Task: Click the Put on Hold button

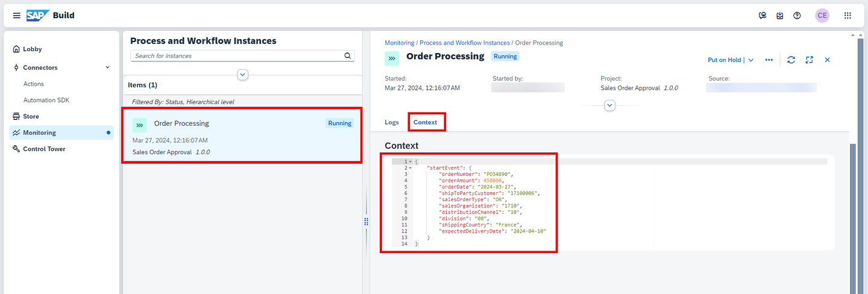Action: [725, 60]
